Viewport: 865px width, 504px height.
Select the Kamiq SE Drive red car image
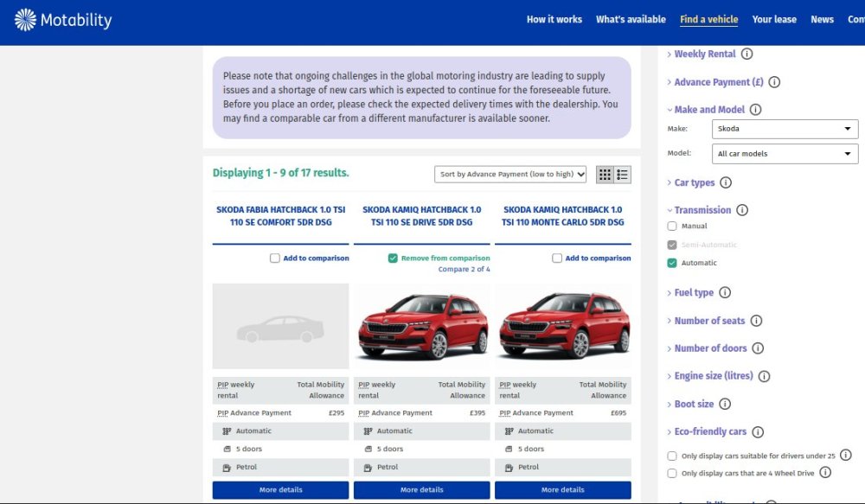click(x=422, y=326)
